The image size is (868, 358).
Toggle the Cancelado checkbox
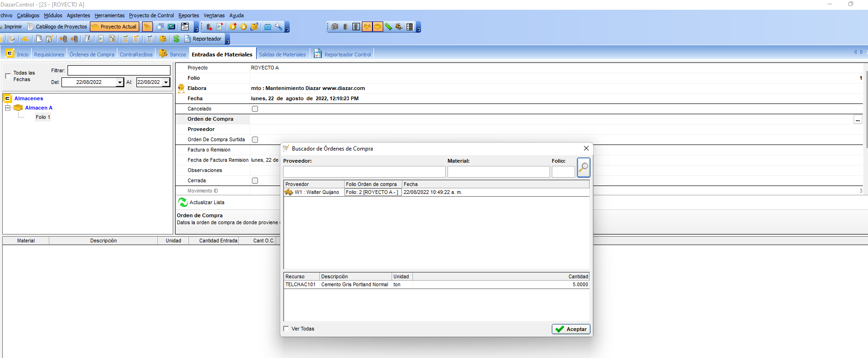(255, 109)
